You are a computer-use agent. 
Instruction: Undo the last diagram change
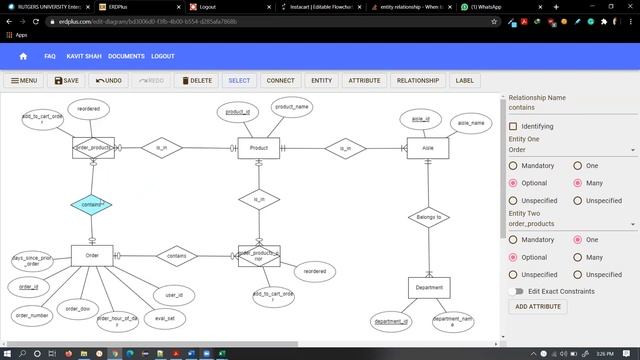[x=109, y=81]
